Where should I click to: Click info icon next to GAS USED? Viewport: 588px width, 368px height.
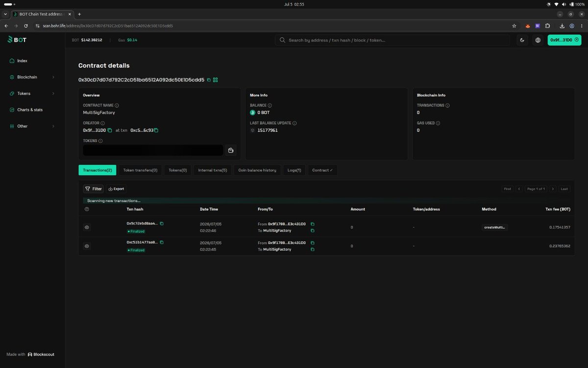[438, 123]
